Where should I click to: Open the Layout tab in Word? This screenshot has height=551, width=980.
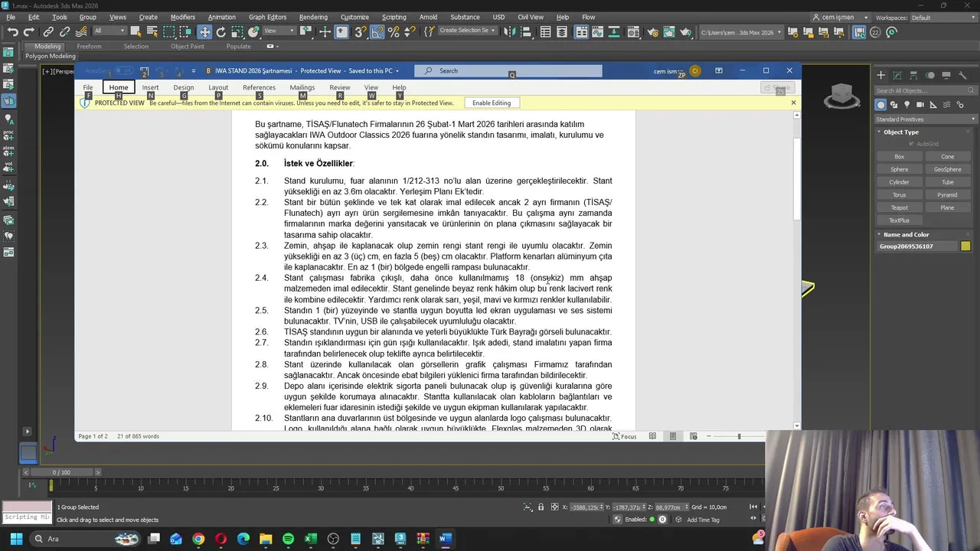[218, 87]
